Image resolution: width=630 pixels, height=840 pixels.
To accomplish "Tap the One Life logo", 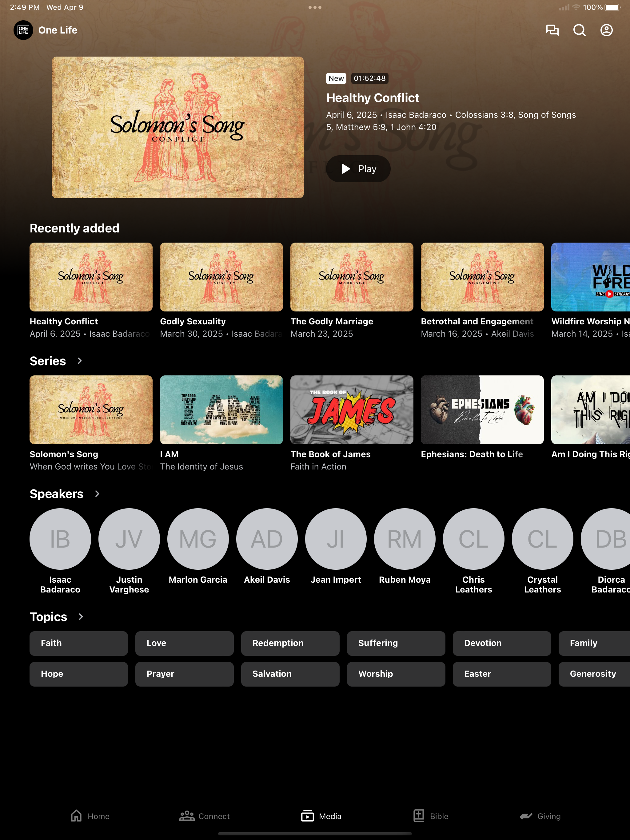I will pyautogui.click(x=23, y=30).
